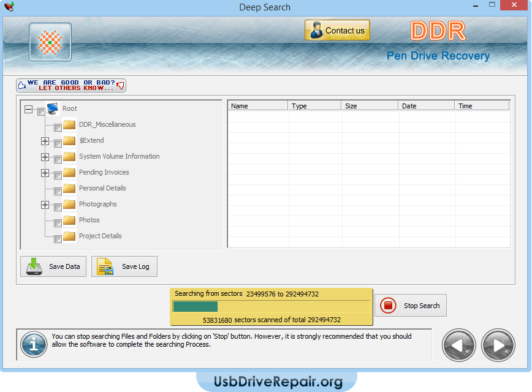Click the Contact us person icon

316,30
